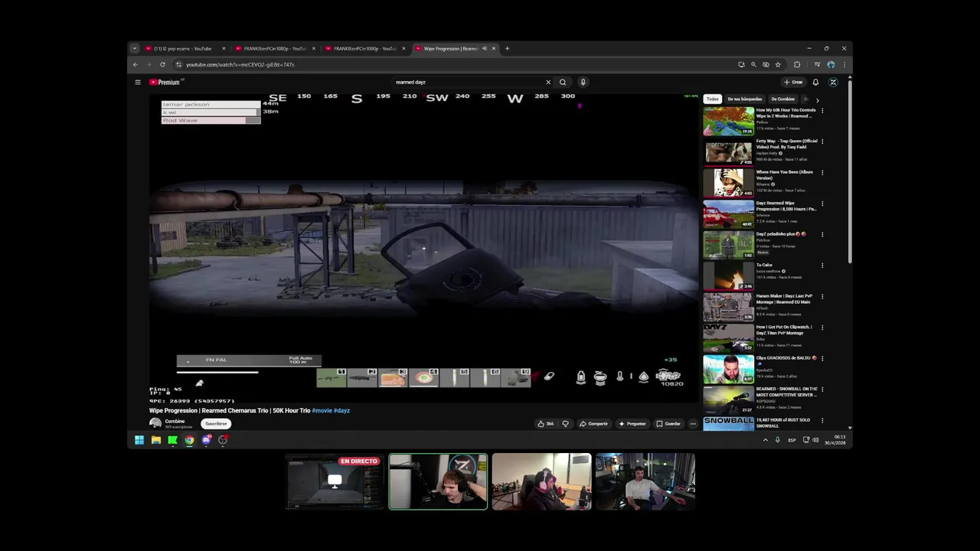The width and height of the screenshot is (980, 551).
Task: Click the Crear button
Action: click(793, 82)
